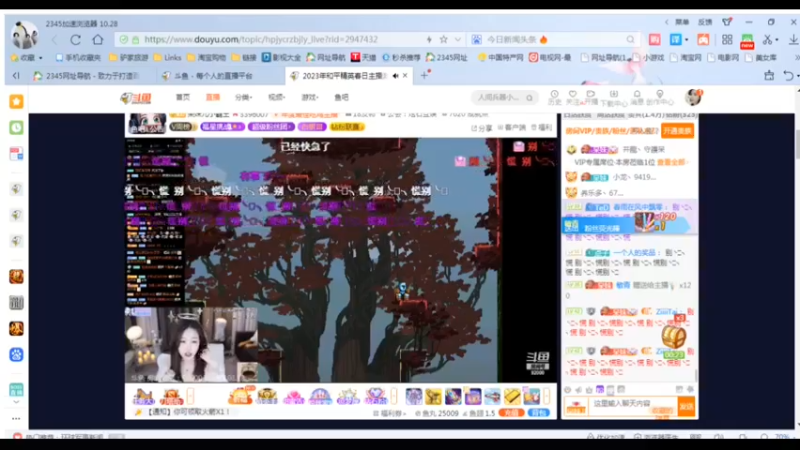Open the 反馈 feedback menu
Image resolution: width=800 pixels, height=450 pixels.
(705, 22)
